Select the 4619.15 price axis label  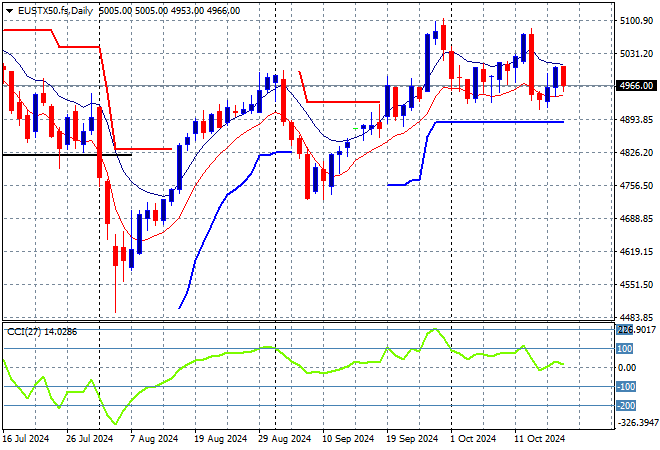tap(636, 252)
